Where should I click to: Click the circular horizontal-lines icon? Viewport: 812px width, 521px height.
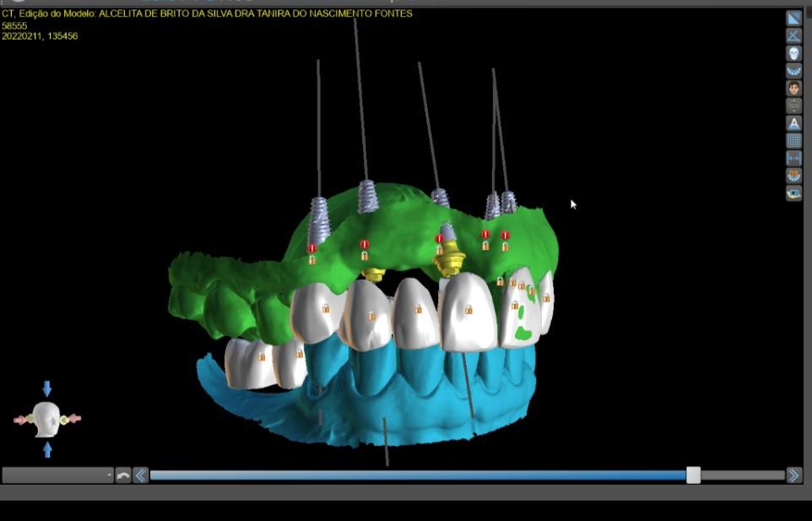point(793,106)
